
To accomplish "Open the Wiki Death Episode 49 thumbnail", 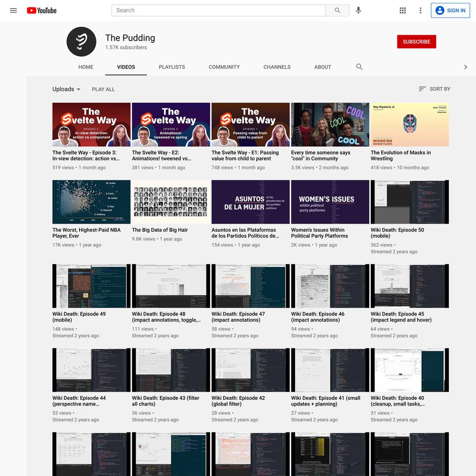I will pos(91,286).
